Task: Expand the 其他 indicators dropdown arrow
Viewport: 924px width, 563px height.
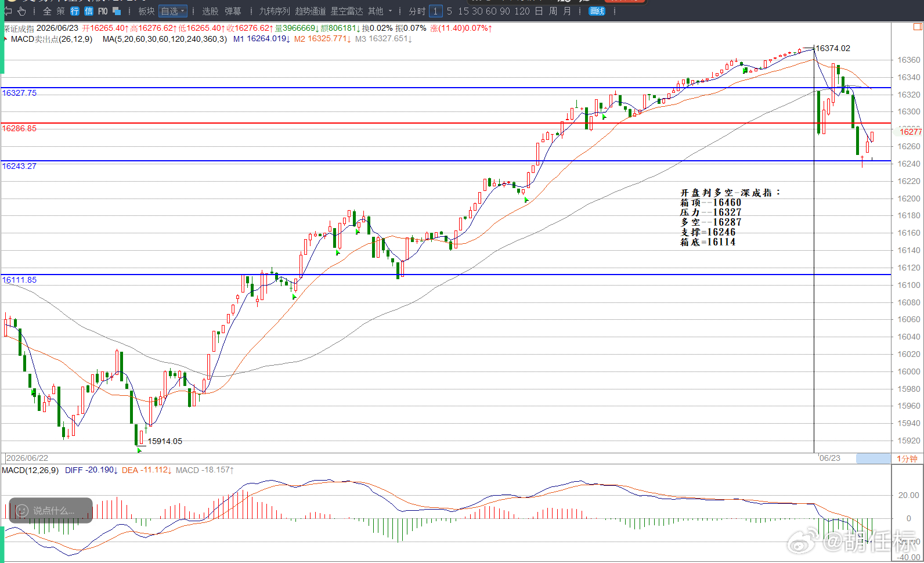Action: pos(390,11)
